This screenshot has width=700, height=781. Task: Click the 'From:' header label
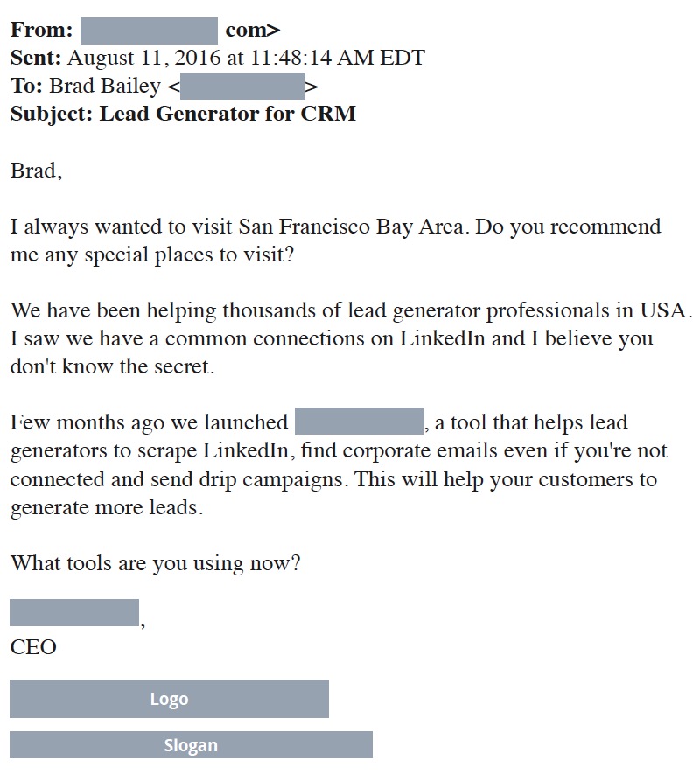(x=42, y=30)
